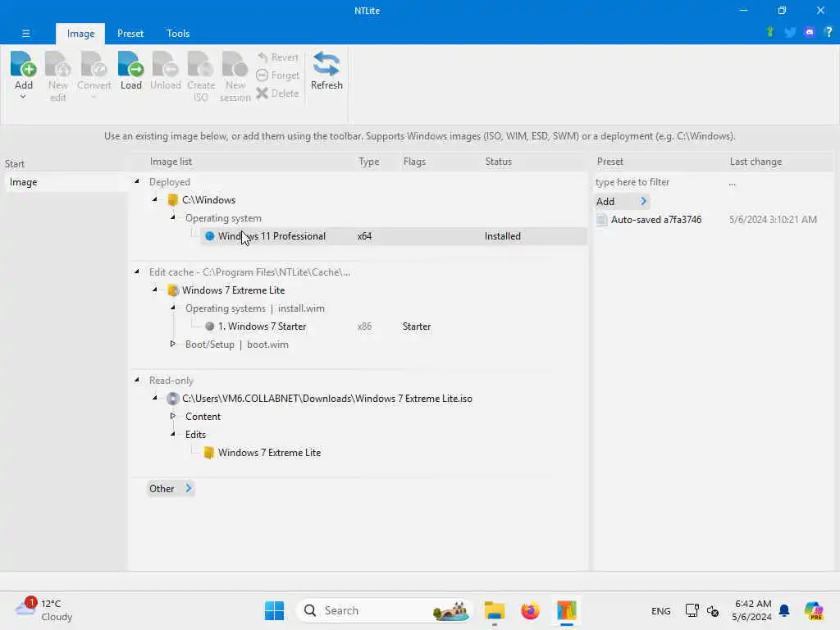Click the Type column header
Image resolution: width=840 pixels, height=630 pixels.
368,162
